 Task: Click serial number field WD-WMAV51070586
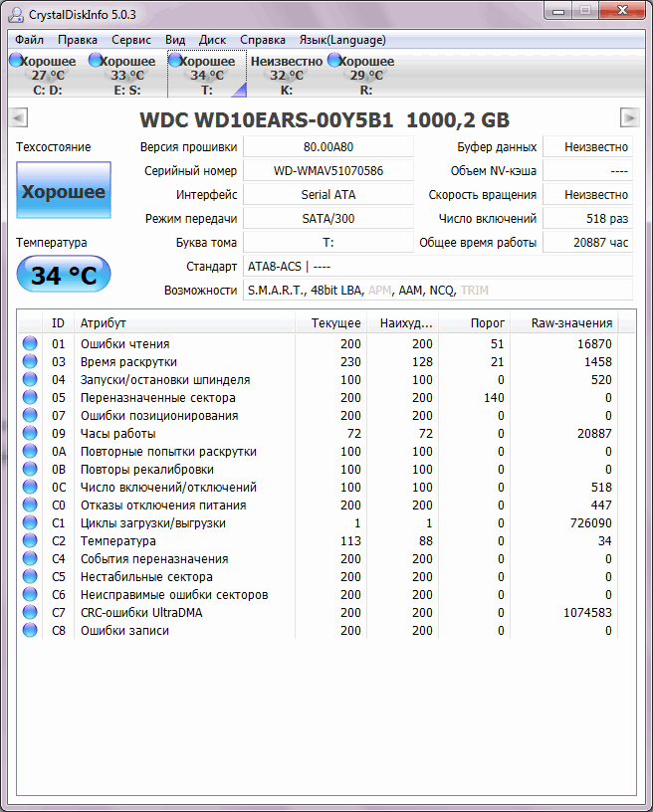[328, 171]
